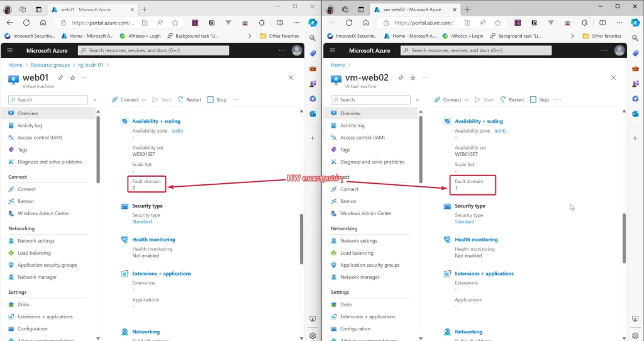This screenshot has height=341, width=644.
Task: Click Stop for the vm-web02 VM
Action: tap(540, 100)
